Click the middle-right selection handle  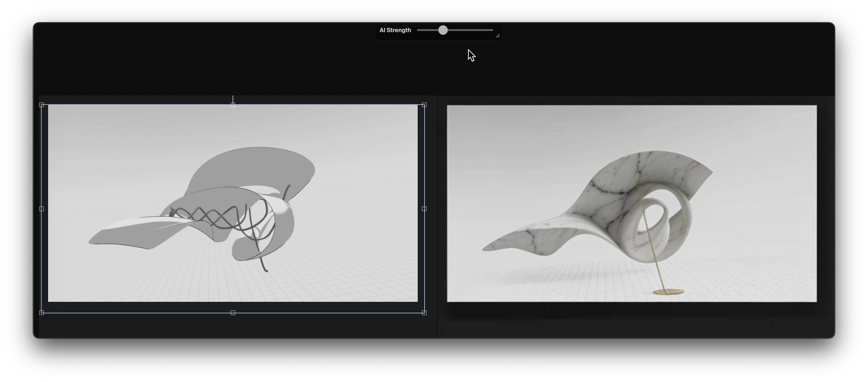pos(424,209)
